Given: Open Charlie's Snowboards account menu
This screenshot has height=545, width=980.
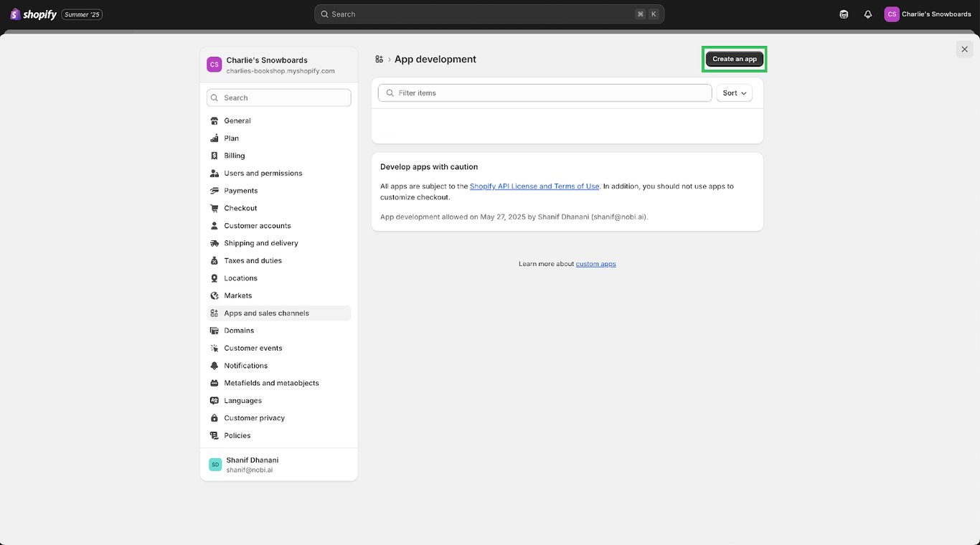Looking at the screenshot, I should 928,14.
